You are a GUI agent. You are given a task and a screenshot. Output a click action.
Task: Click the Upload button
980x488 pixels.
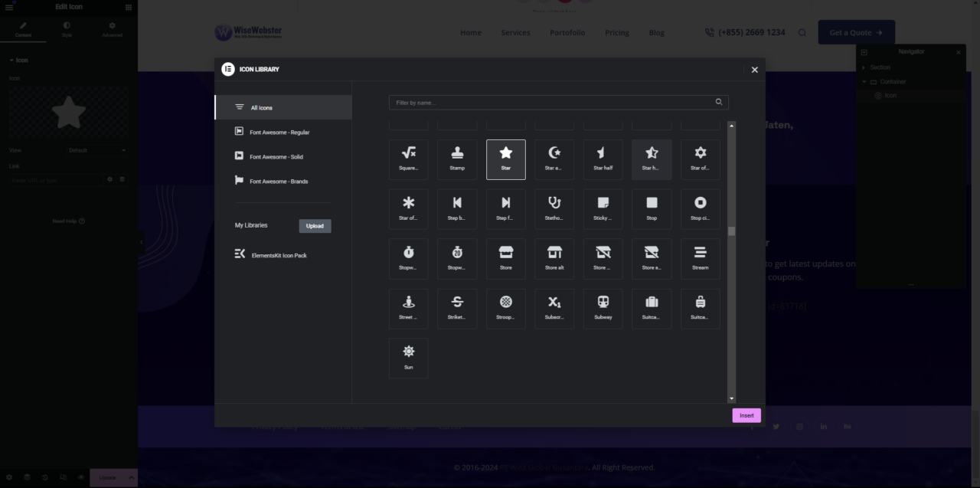(x=315, y=226)
